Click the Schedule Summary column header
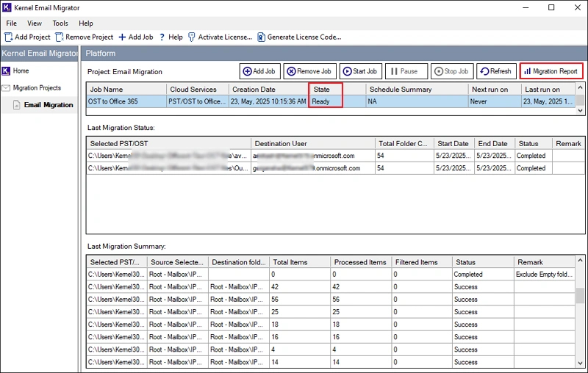Viewport: 588px width, 373px height. coord(417,90)
